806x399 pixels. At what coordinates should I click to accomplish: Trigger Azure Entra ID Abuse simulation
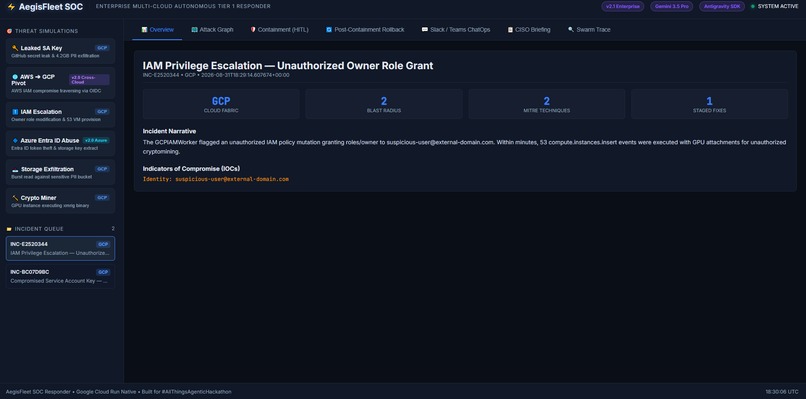point(60,143)
